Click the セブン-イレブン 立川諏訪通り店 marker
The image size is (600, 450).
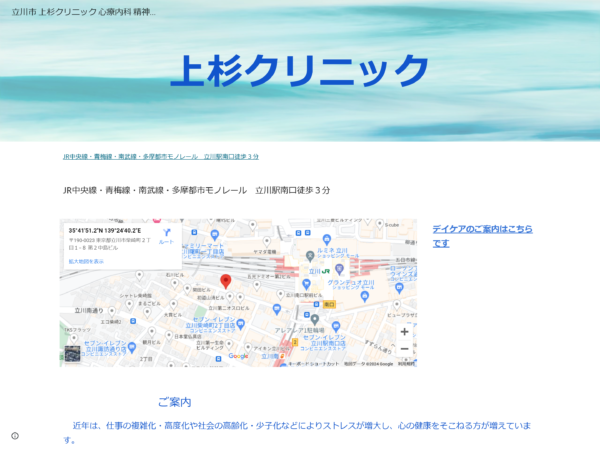pos(132,348)
